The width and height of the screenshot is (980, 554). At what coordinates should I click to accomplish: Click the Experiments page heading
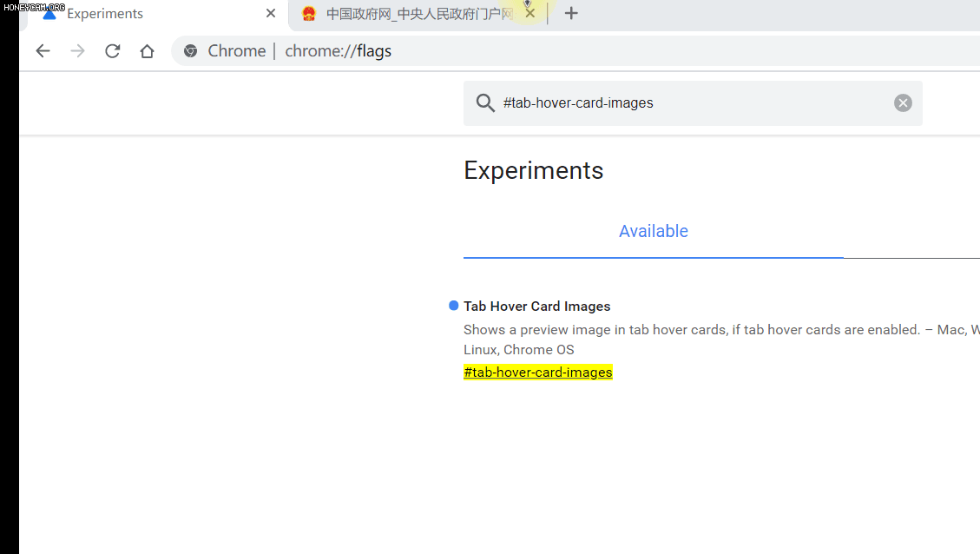(533, 170)
